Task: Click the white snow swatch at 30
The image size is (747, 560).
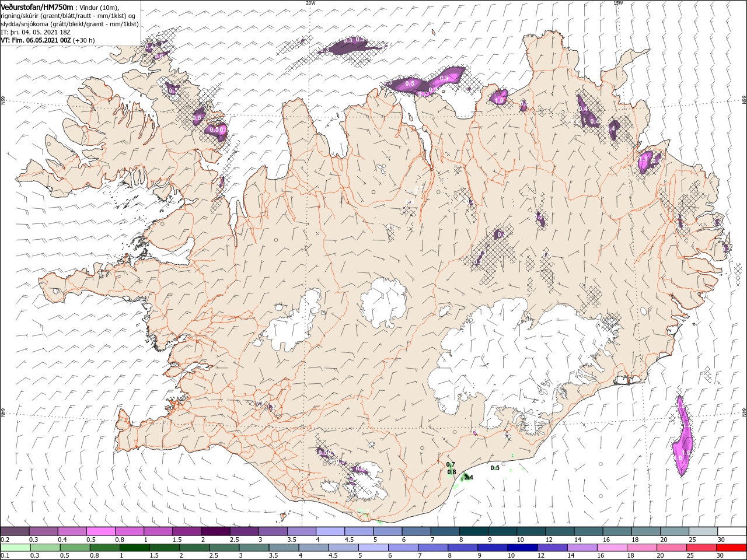Action: (x=732, y=531)
